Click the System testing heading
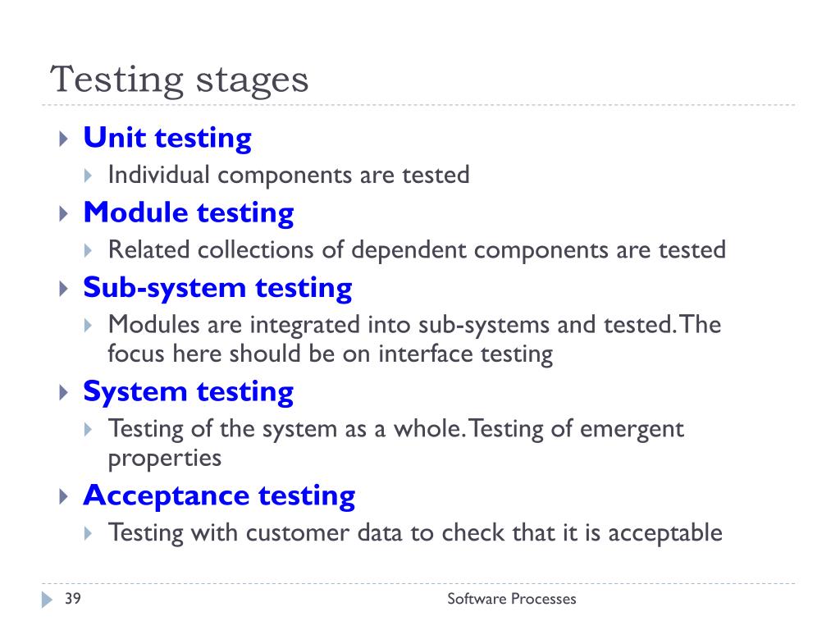The image size is (840, 630). pyautogui.click(x=188, y=392)
